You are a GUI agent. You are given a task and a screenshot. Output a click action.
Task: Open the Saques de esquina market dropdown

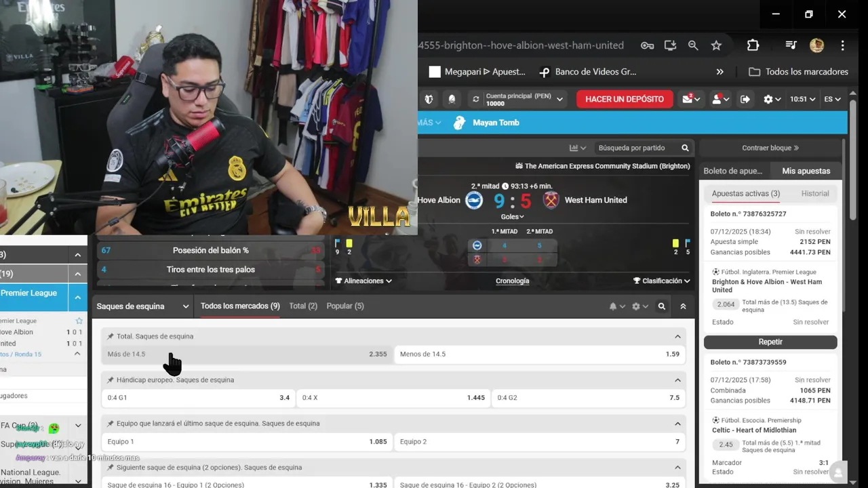[142, 306]
